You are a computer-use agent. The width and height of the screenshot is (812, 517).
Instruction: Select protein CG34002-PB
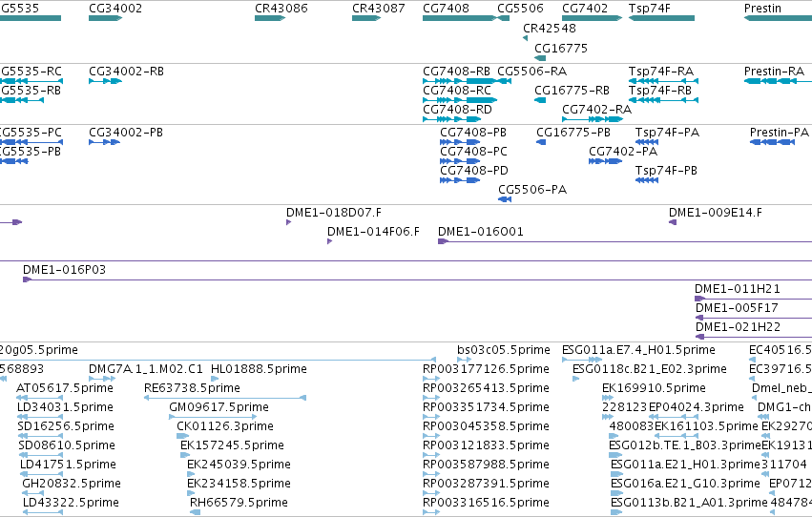[x=126, y=133]
